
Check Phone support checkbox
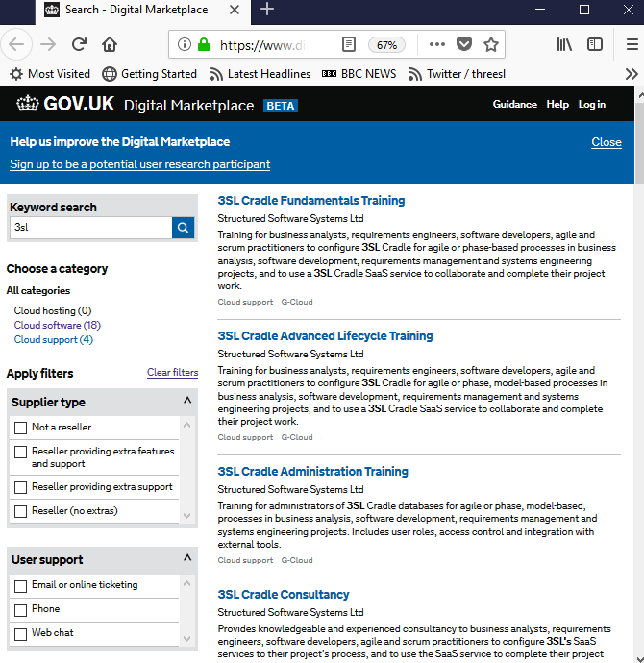tap(21, 610)
